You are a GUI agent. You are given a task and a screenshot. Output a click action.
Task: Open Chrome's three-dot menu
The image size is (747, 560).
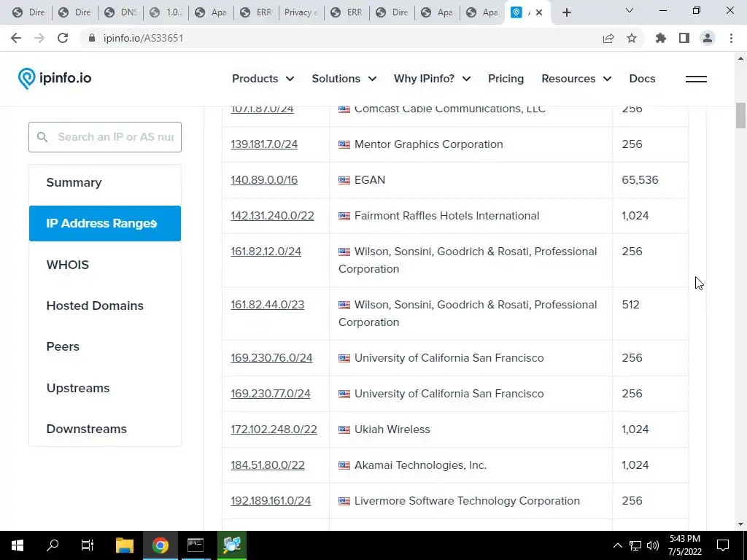pos(731,38)
